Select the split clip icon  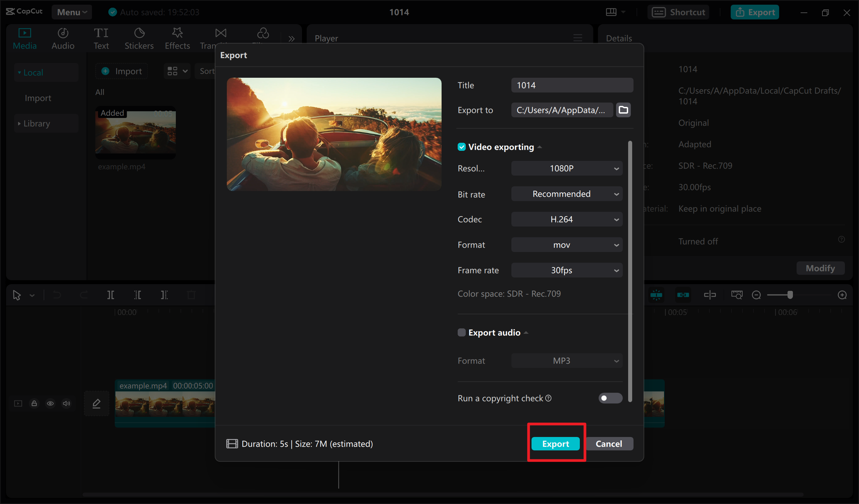click(110, 295)
